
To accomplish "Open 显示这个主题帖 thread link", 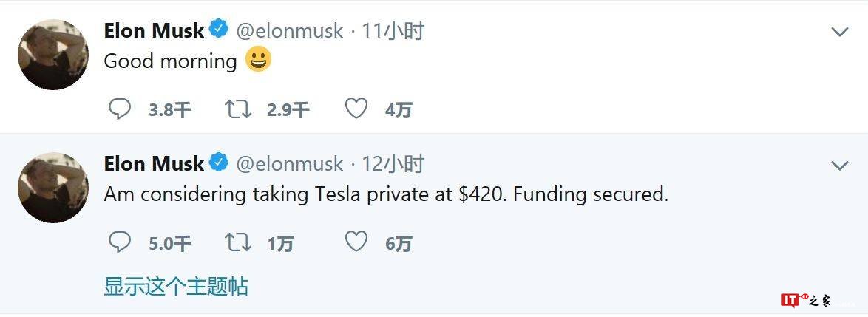I will point(176,286).
